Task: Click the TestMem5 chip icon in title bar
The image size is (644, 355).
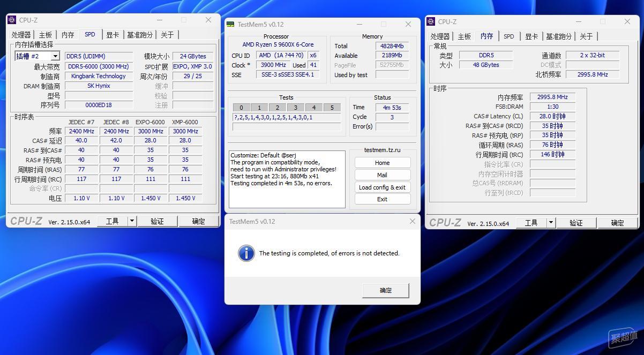Action: click(x=230, y=24)
